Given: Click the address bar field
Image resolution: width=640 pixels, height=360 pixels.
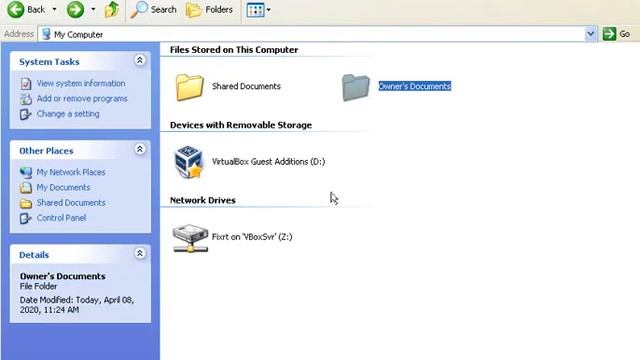Looking at the screenshot, I should (318, 34).
